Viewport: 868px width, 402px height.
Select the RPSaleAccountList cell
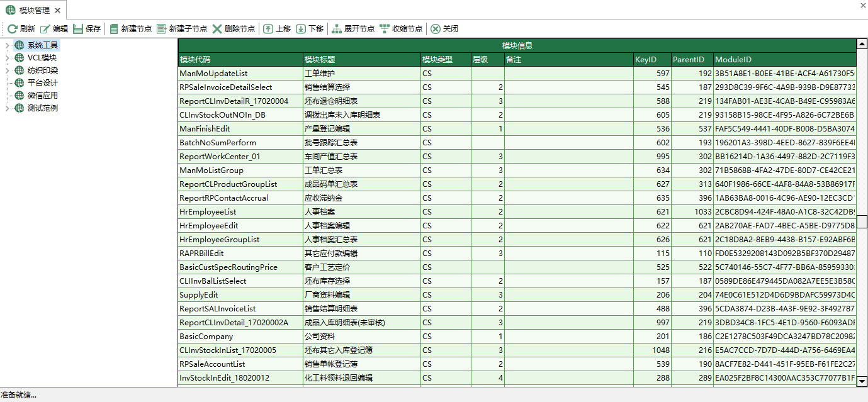(240, 364)
